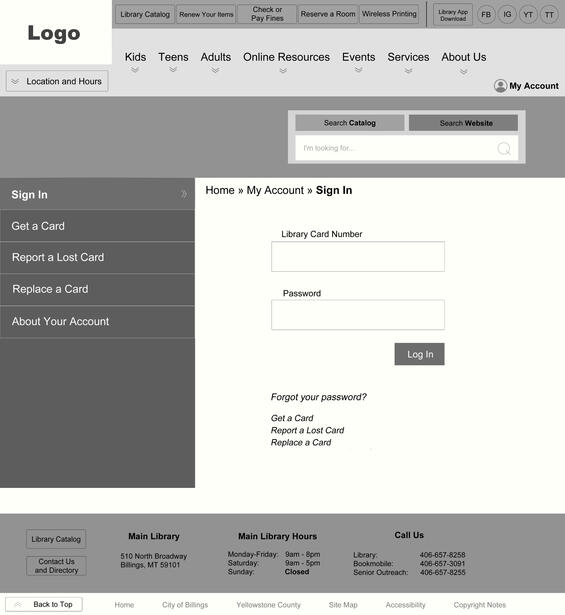Image resolution: width=565 pixels, height=615 pixels.
Task: Click the Sign In sidebar arrow icon
Action: click(183, 194)
